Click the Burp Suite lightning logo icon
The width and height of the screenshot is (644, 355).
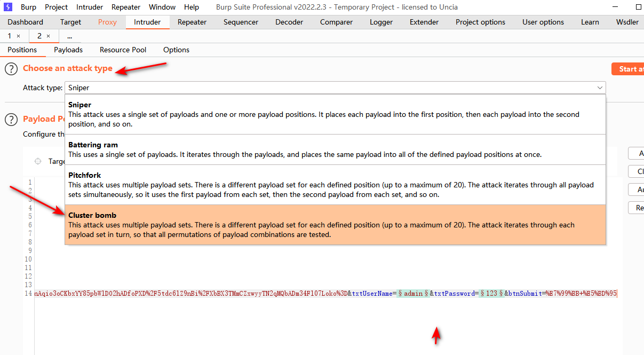(8, 7)
